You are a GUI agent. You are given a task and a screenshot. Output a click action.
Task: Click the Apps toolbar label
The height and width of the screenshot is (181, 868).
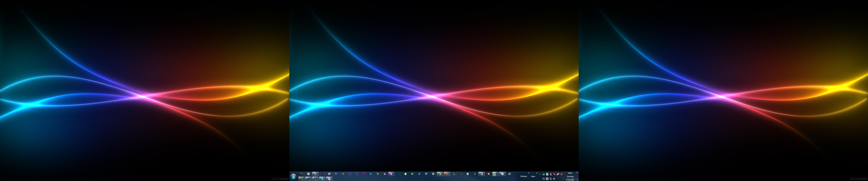(533, 176)
